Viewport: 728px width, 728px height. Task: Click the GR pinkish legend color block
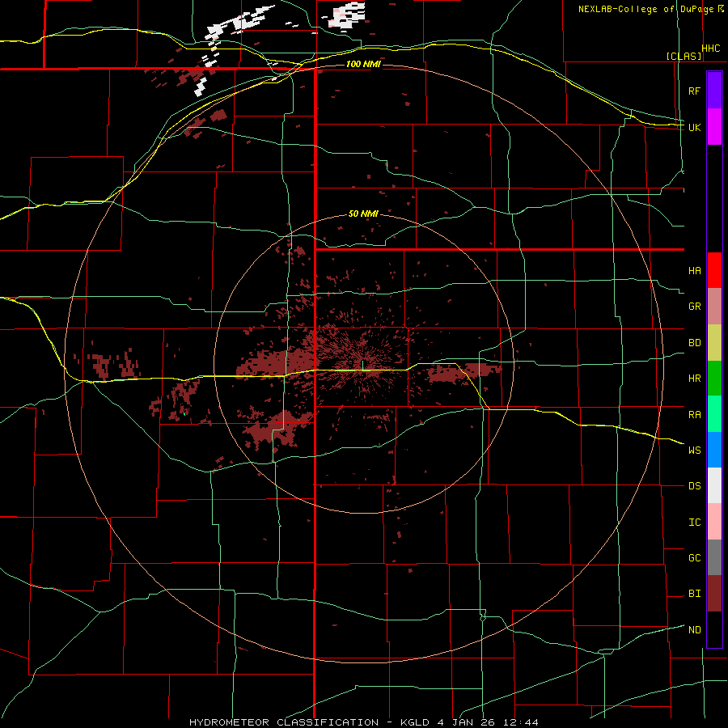point(714,307)
